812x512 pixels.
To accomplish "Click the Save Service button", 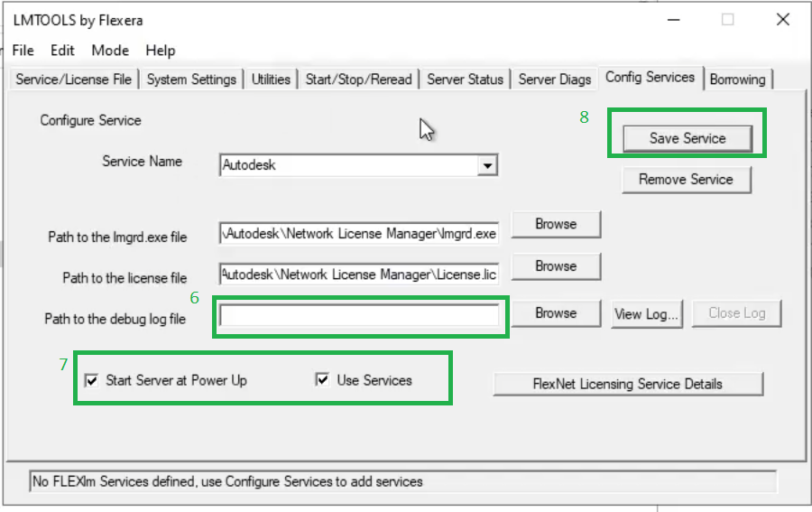I will click(x=687, y=138).
